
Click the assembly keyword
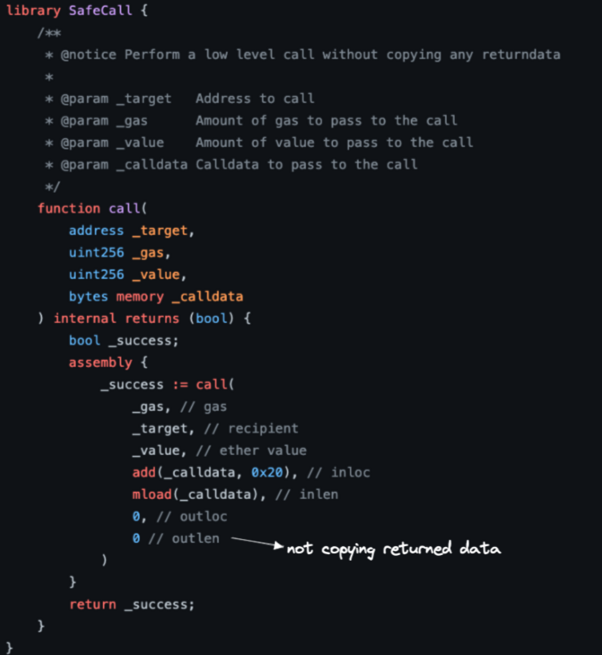click(x=100, y=362)
